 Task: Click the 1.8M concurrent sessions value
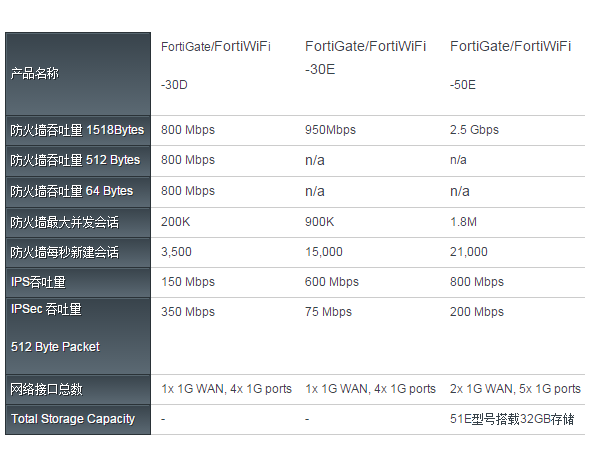(x=463, y=222)
